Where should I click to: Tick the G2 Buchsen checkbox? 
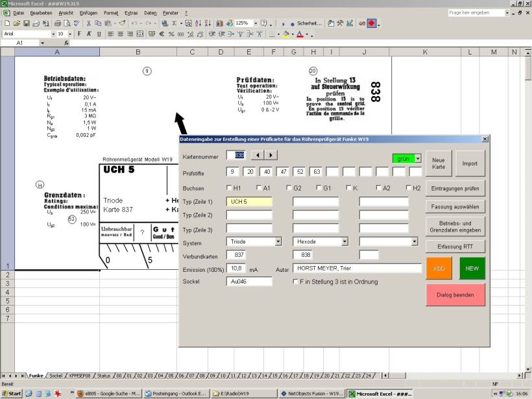coord(289,187)
